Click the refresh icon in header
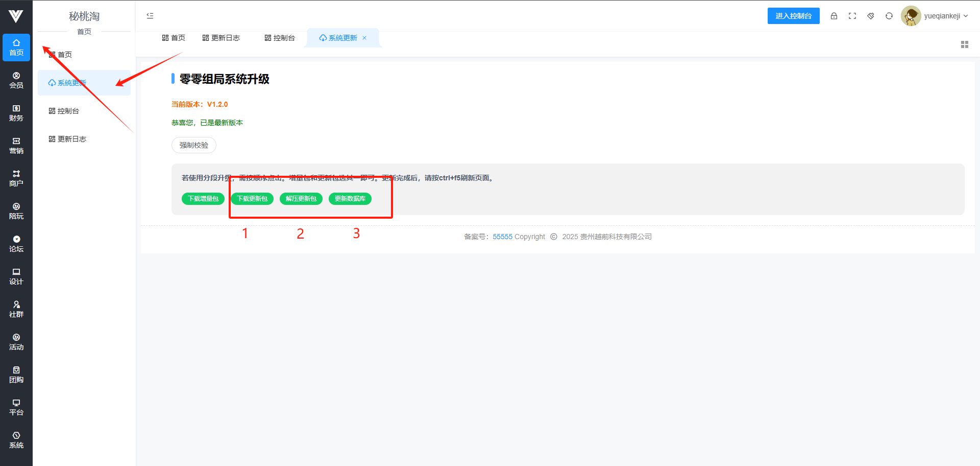 [x=889, y=16]
